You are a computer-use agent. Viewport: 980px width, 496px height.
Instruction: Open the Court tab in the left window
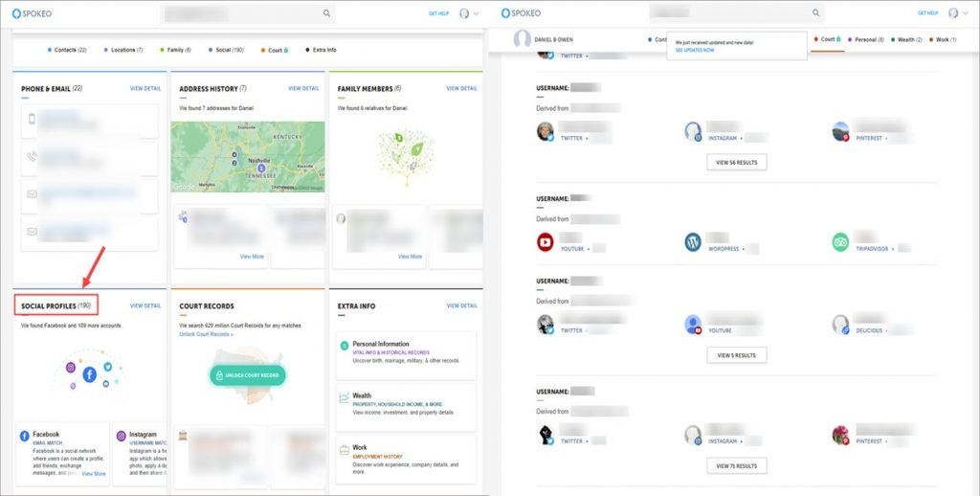coord(275,50)
